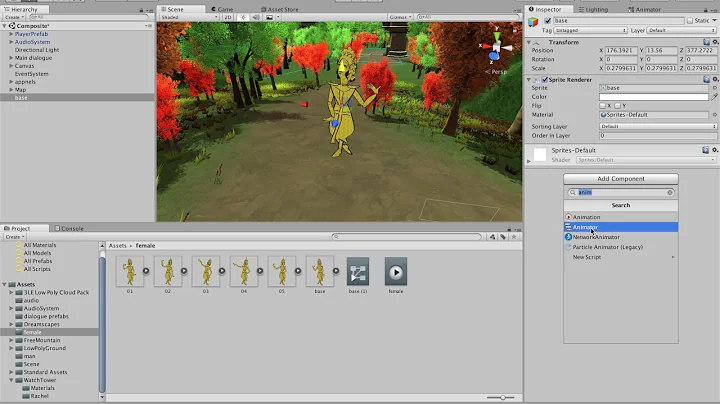The width and height of the screenshot is (720, 404).
Task: Choose NetworkAnimator component
Action: coord(621,237)
